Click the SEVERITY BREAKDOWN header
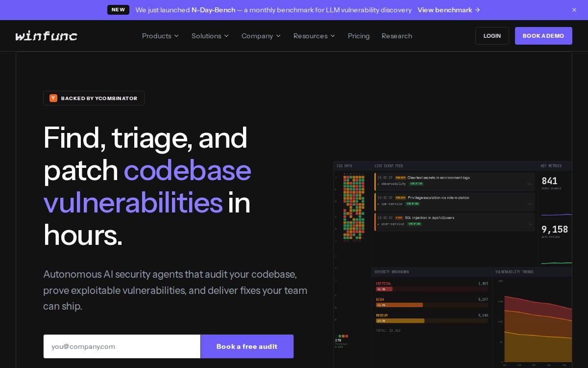This screenshot has width=588, height=368. (x=392, y=272)
